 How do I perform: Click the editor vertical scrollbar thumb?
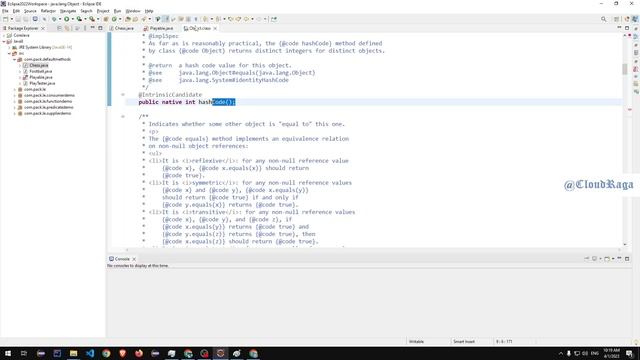[x=624, y=69]
